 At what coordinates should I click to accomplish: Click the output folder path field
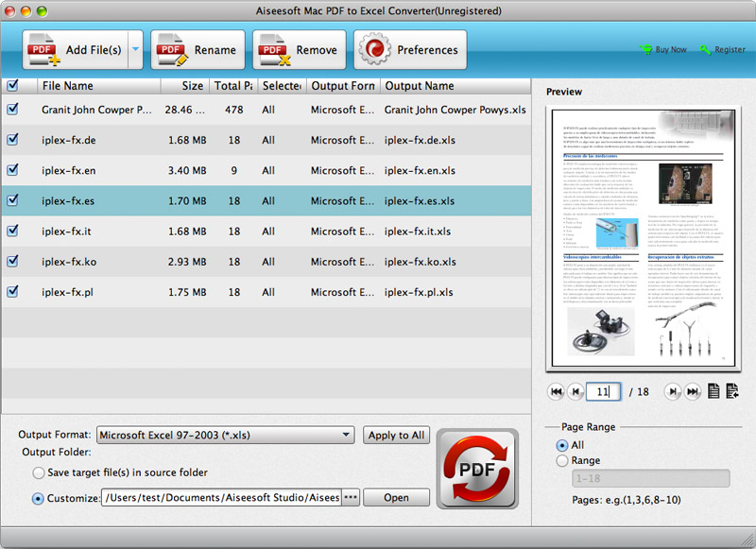221,497
